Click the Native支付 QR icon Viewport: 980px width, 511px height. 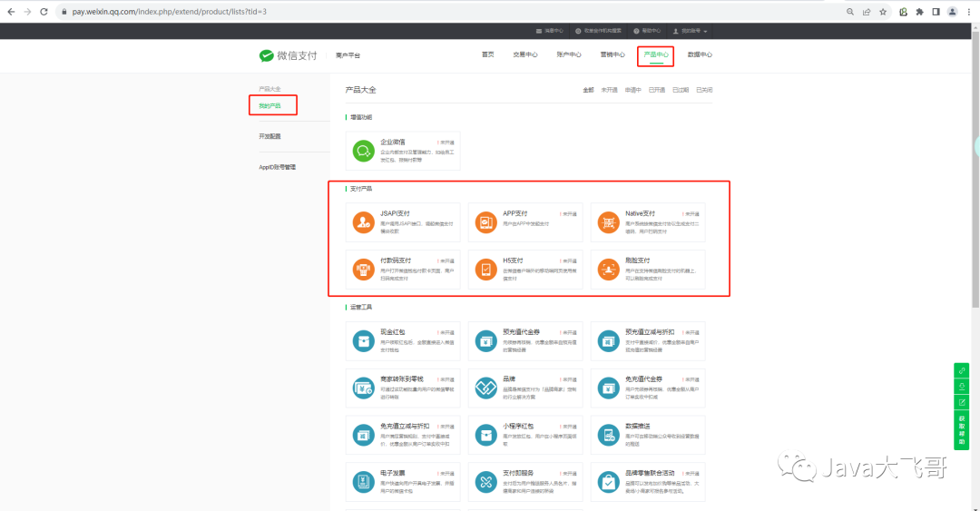pos(608,222)
